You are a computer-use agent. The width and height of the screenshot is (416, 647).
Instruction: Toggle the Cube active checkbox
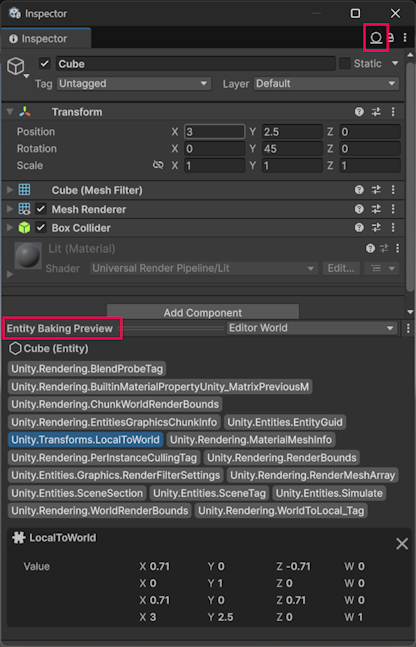click(x=45, y=64)
